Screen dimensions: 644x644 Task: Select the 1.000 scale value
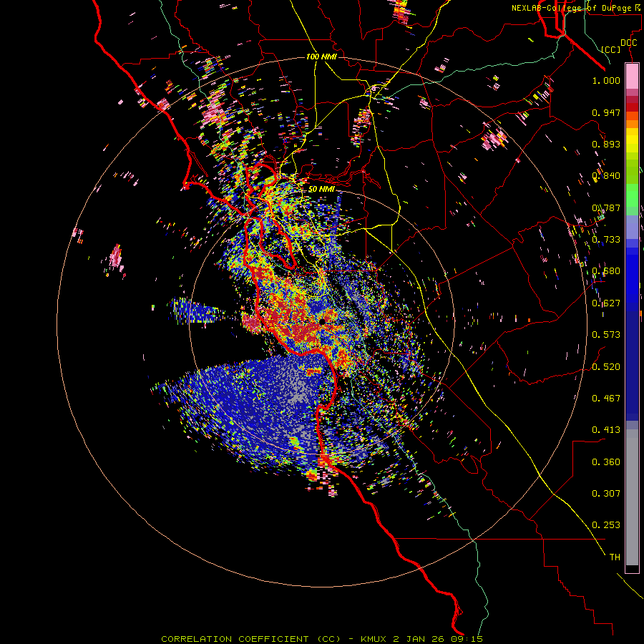coord(606,80)
